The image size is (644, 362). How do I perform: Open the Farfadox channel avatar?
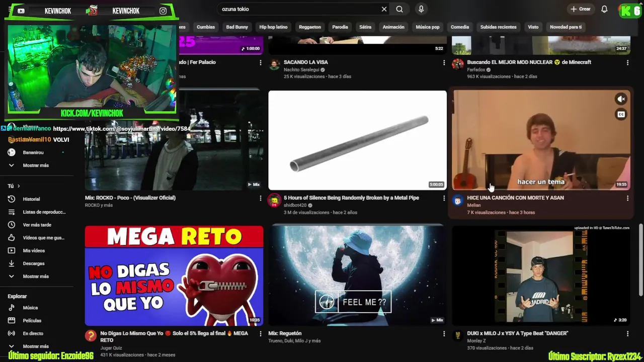click(x=457, y=64)
